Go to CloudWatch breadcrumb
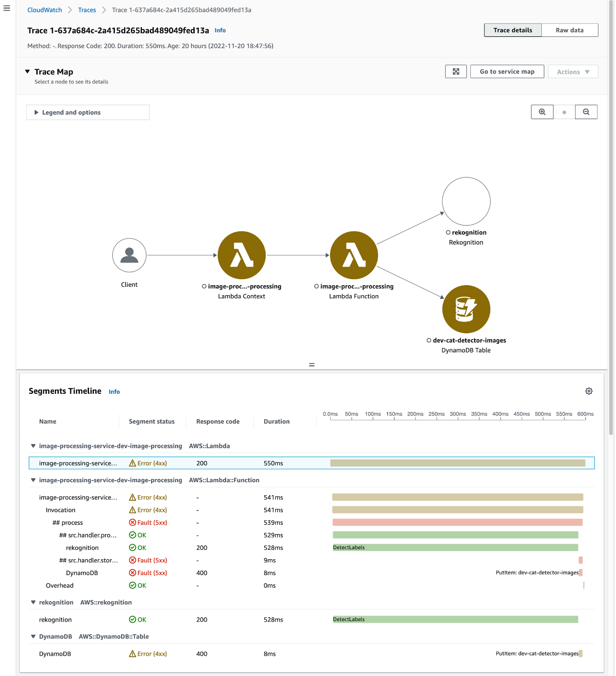616x676 pixels. click(x=45, y=10)
